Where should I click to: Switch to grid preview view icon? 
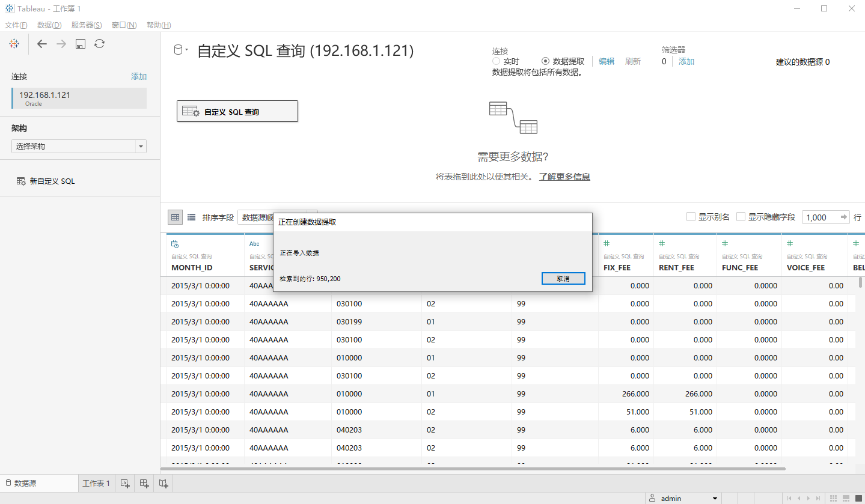(175, 217)
